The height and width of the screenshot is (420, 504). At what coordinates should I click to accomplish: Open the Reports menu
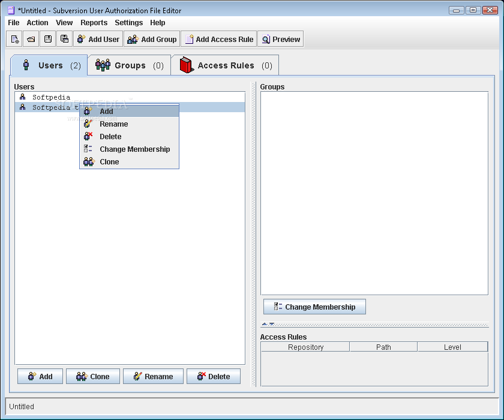(94, 22)
